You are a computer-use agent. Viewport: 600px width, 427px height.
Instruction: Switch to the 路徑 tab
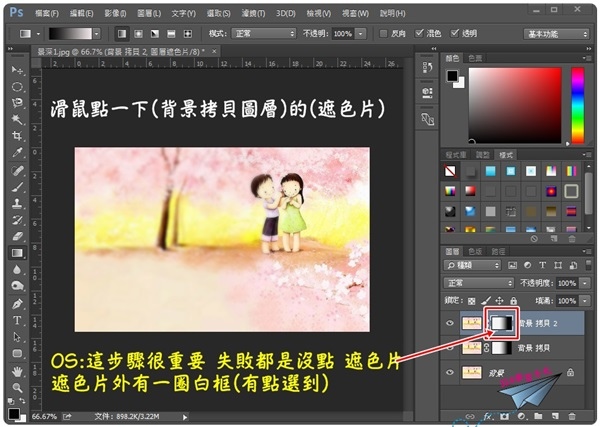coord(498,251)
